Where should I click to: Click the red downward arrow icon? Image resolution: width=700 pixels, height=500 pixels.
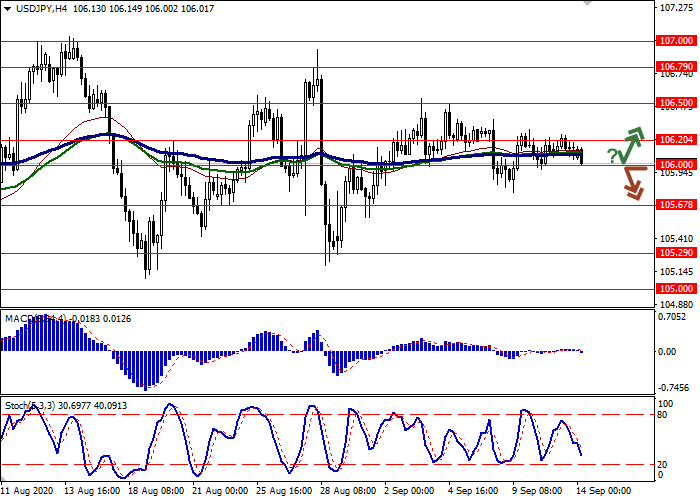[x=632, y=183]
